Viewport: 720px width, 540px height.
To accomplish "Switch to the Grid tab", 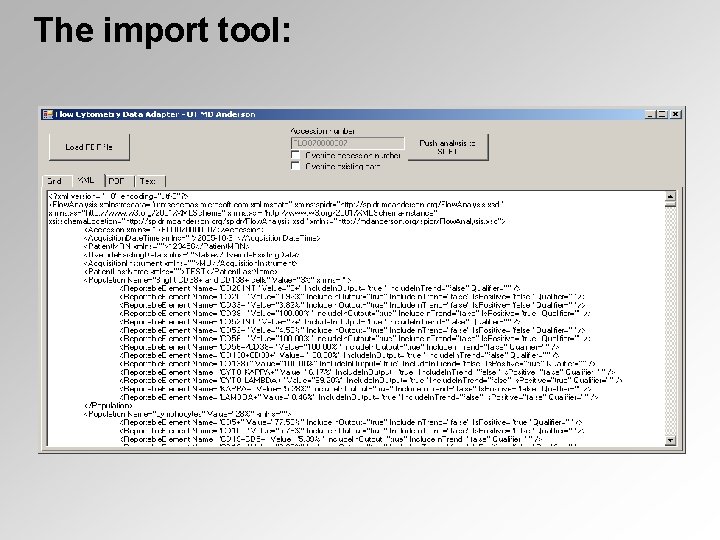I will [56, 181].
